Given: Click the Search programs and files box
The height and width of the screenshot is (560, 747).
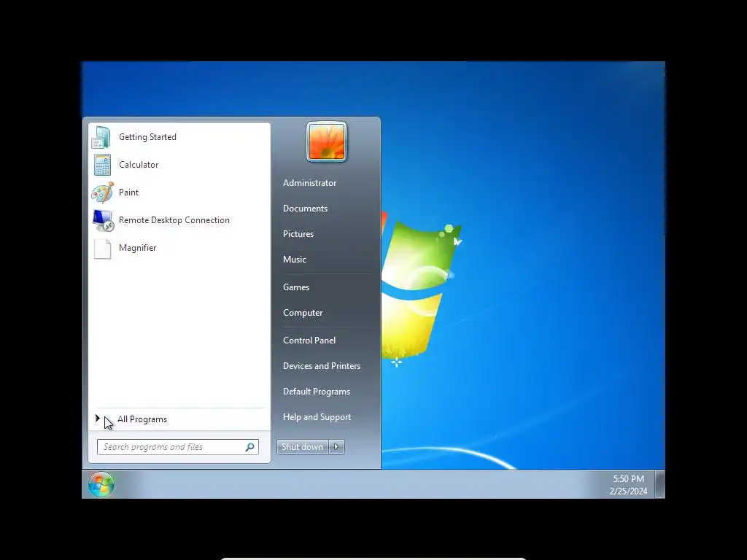Looking at the screenshot, I should 178,447.
